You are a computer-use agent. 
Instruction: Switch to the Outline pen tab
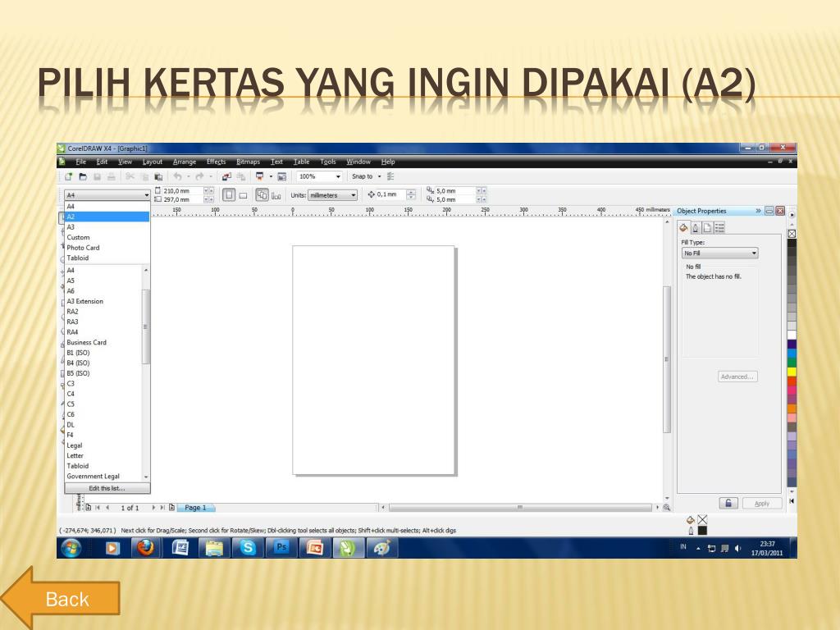point(696,228)
